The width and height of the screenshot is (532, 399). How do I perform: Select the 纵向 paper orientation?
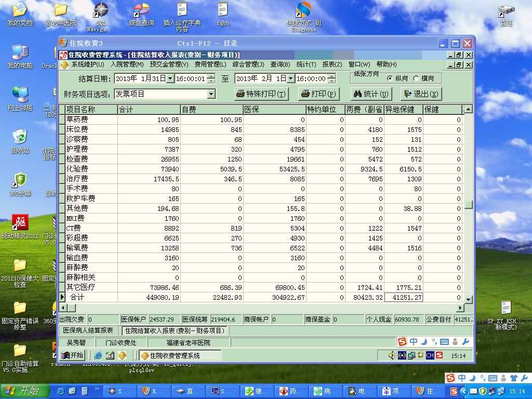tap(390, 78)
